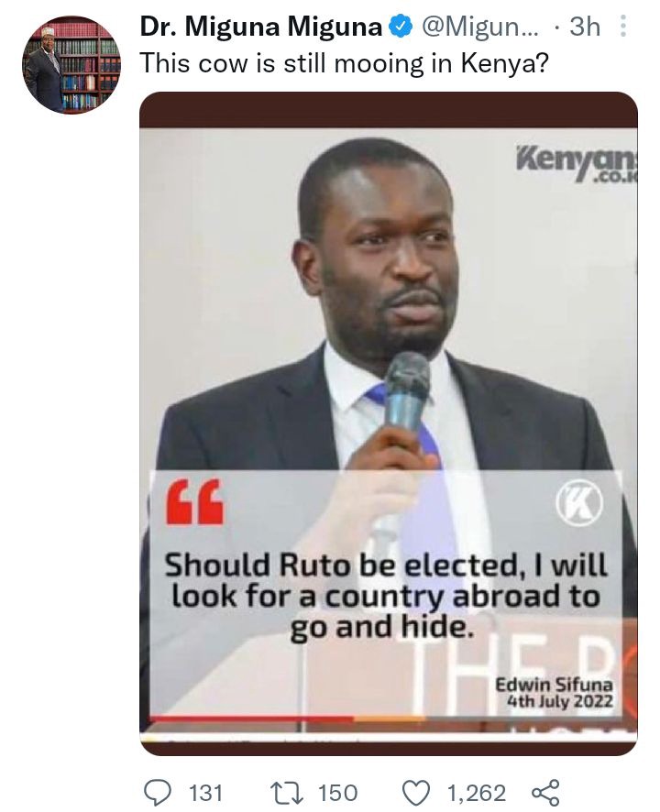This screenshot has width=660, height=812.
Task: Click the @Migun... handle link
Action: [x=480, y=27]
